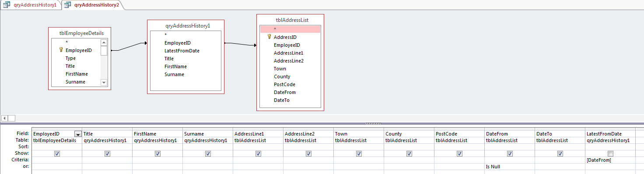The image size is (644, 174).
Task: Click the LatestFromDate field cell in the grid
Action: (x=610, y=134)
